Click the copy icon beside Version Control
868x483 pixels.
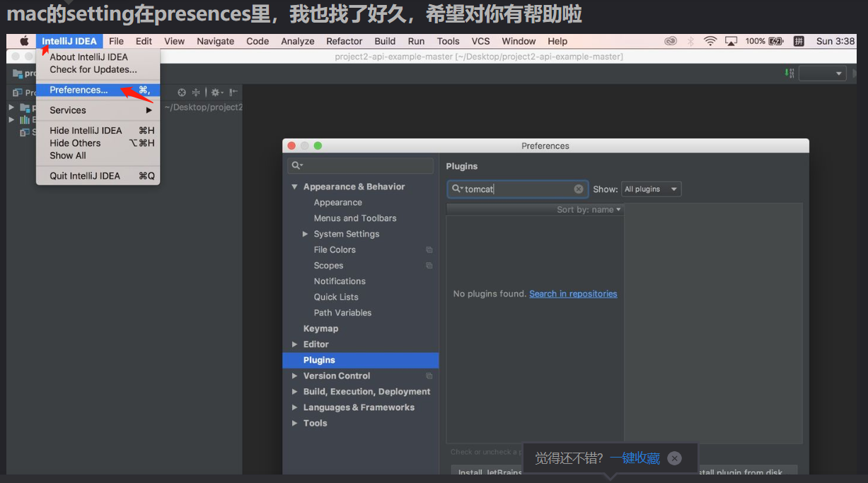[429, 376]
